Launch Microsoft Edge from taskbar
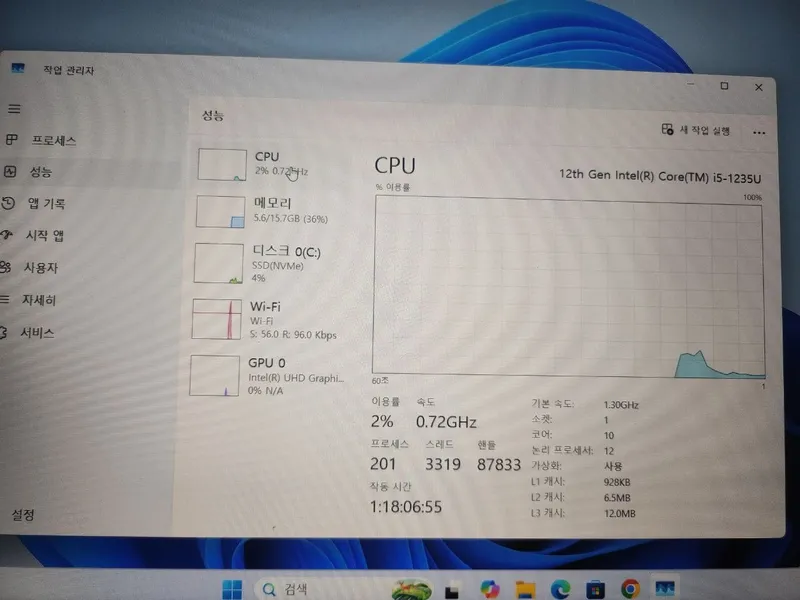Image resolution: width=800 pixels, height=600 pixels. [x=560, y=589]
